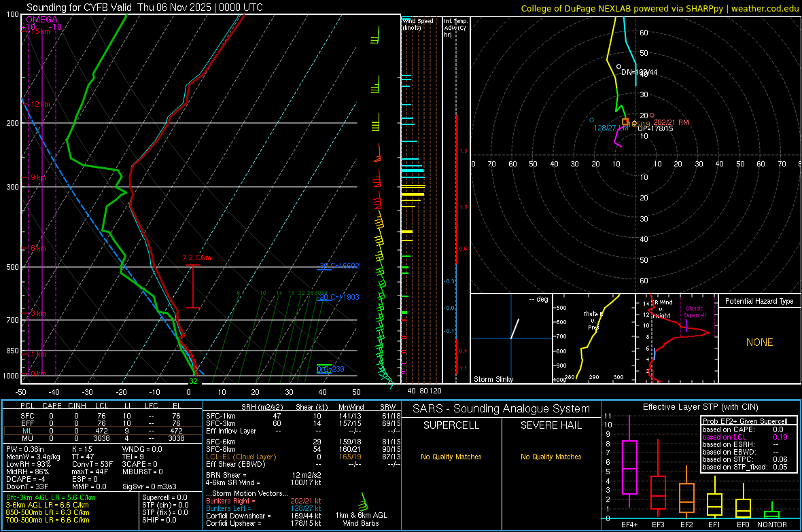This screenshot has height=532, width=802.
Task: Click the 'Storm Slinky' caption
Action: 493,379
